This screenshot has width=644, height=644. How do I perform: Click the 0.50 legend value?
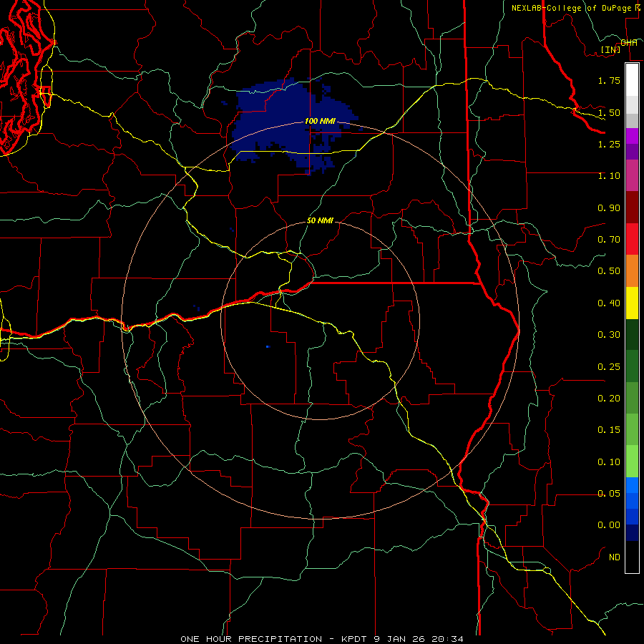tap(609, 271)
